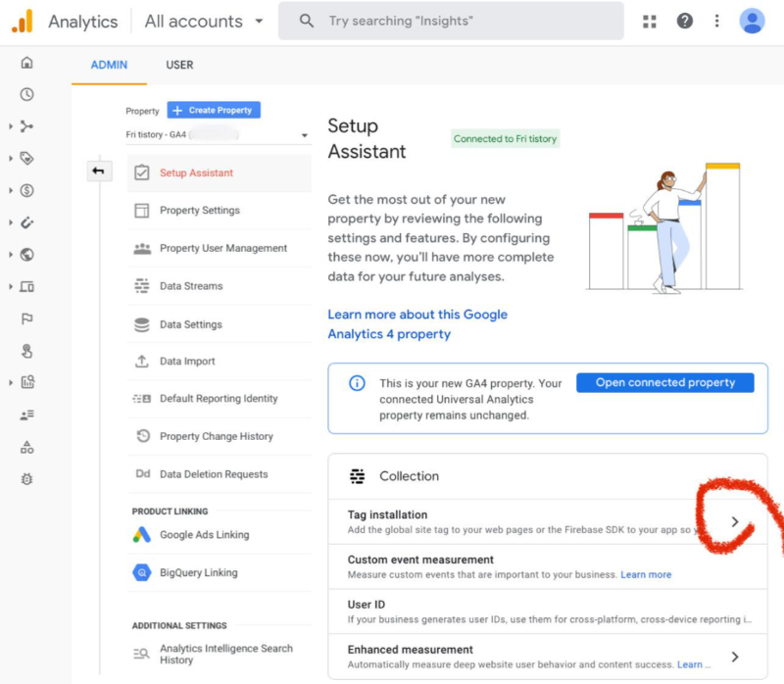
Task: Open the DebugView bug icon in sidebar
Action: pyautogui.click(x=27, y=479)
